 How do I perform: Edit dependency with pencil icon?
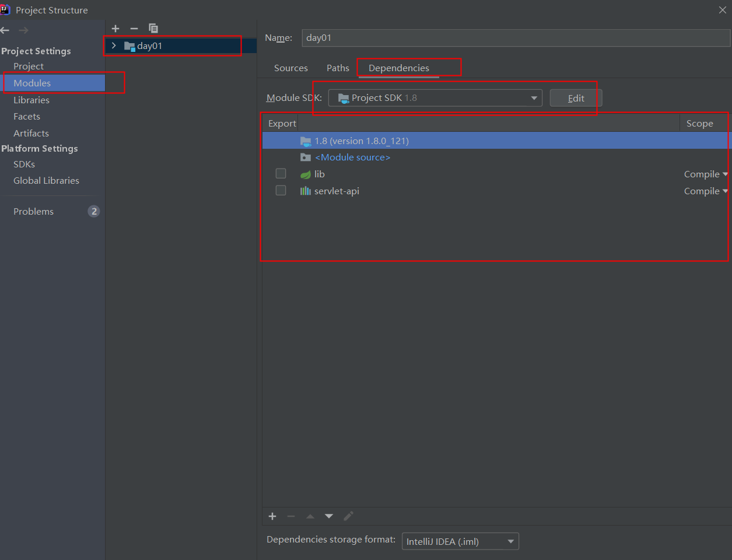pyautogui.click(x=348, y=516)
